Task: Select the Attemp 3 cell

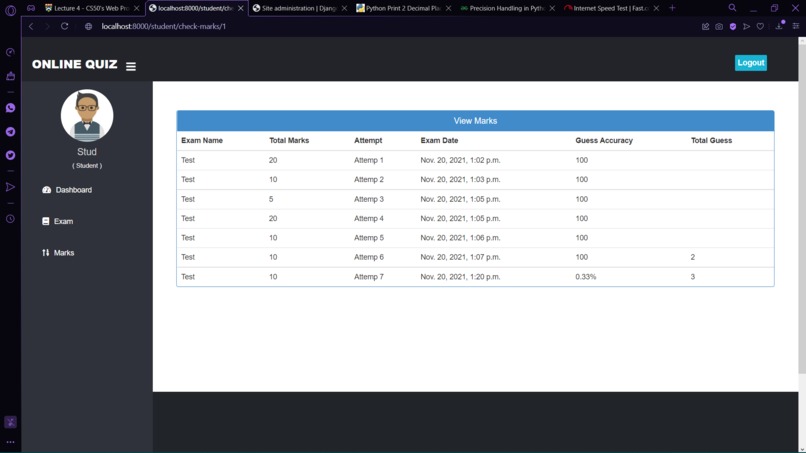Action: coord(369,199)
